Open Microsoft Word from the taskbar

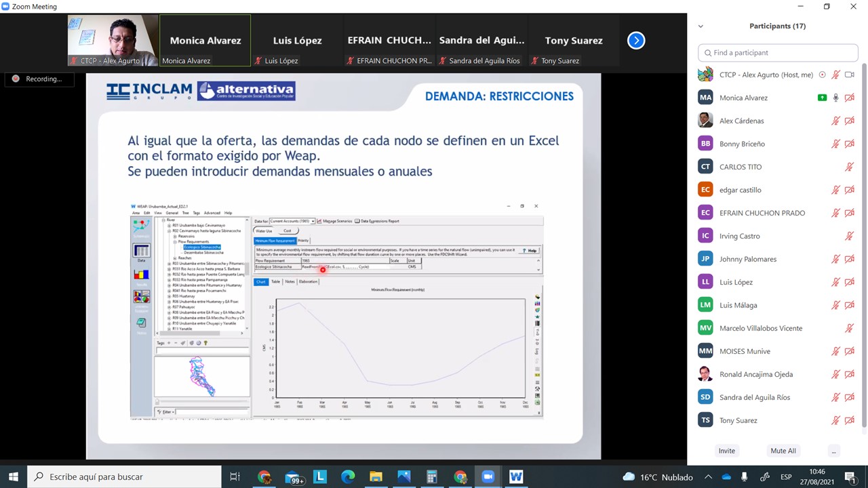516,476
